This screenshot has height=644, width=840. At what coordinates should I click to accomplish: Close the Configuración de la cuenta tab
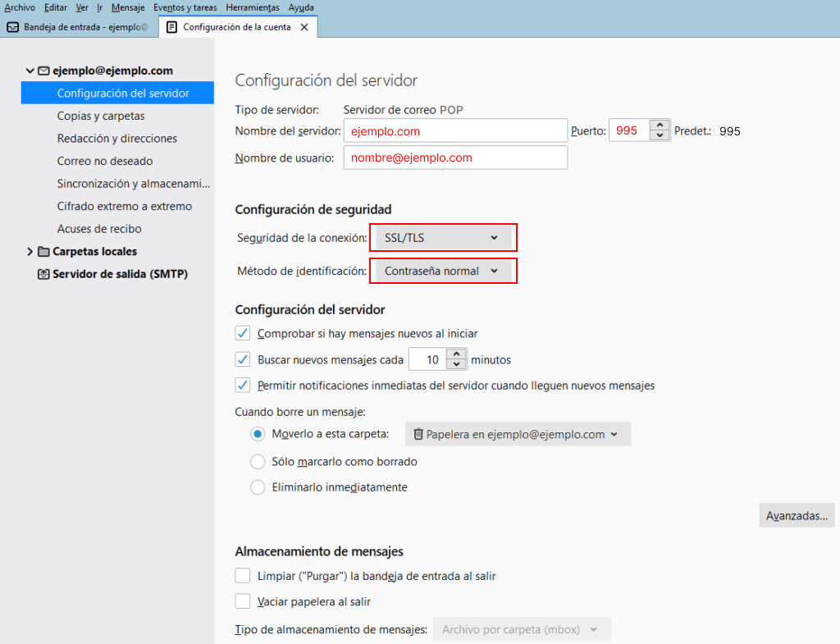(304, 27)
